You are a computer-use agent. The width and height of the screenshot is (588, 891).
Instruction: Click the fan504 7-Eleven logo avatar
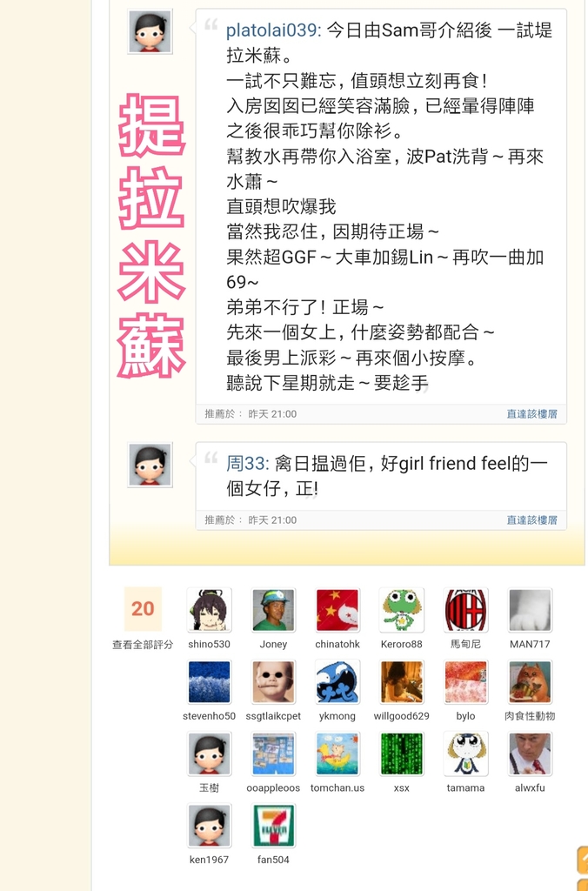(x=273, y=826)
